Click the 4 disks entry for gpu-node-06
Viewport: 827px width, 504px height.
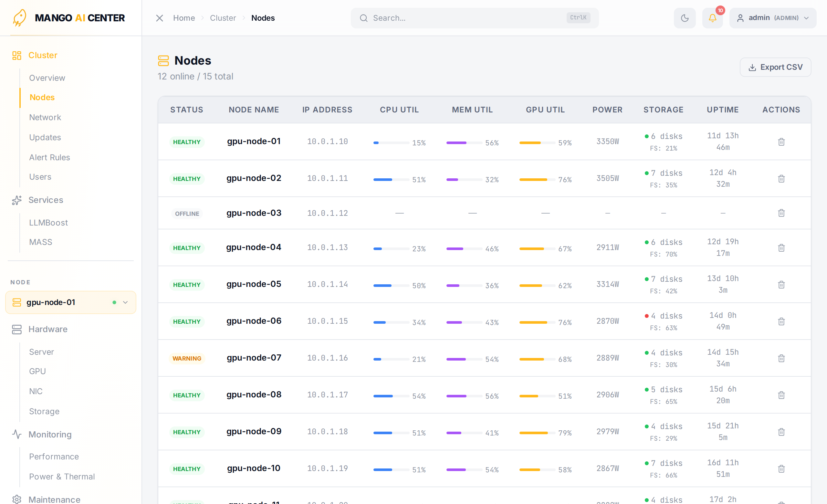click(x=664, y=316)
